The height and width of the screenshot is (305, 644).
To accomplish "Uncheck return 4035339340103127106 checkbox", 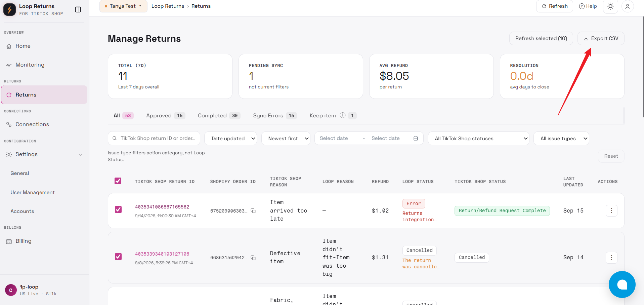I will click(118, 257).
